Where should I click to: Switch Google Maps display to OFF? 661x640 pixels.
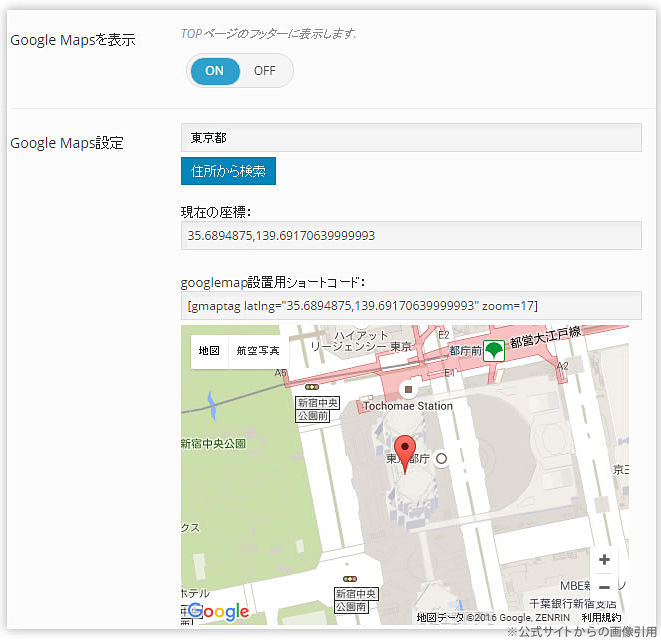tap(265, 71)
